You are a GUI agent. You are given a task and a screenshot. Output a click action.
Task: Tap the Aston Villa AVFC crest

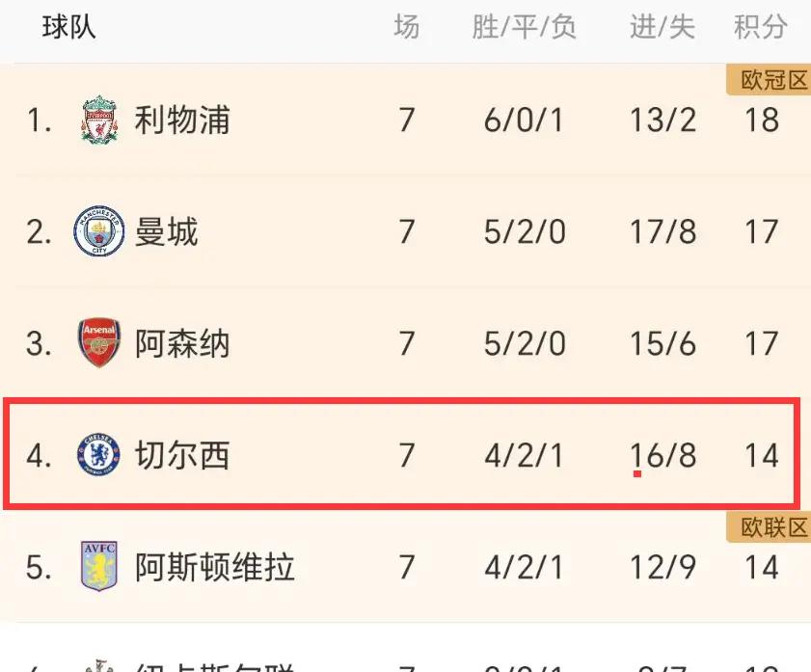[99, 566]
